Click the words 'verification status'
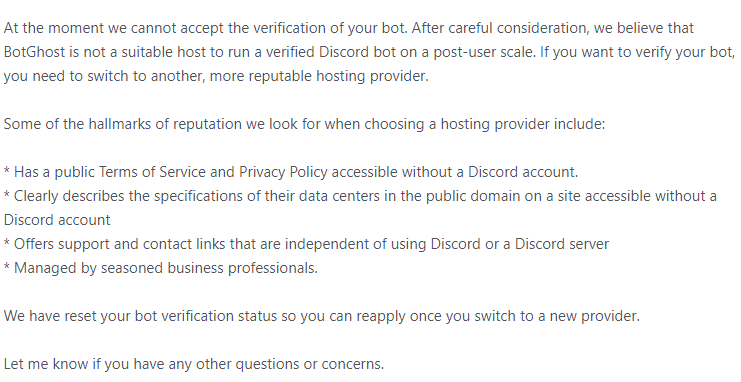 click(x=219, y=316)
